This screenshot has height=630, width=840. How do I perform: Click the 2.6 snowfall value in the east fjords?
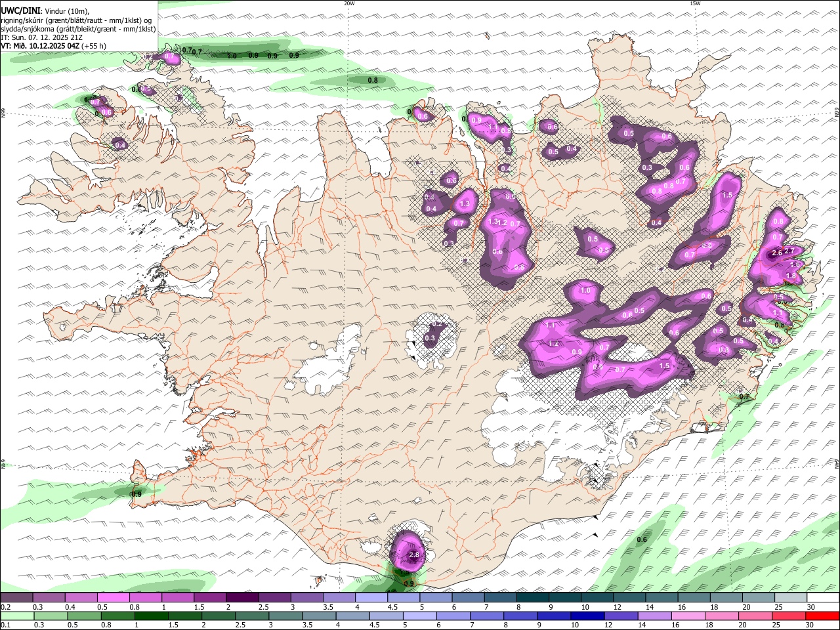point(777,253)
